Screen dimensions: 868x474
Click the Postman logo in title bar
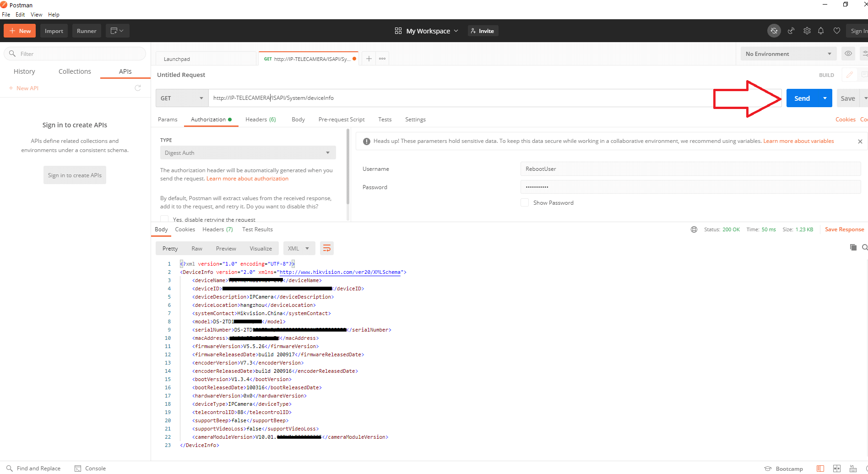pyautogui.click(x=4, y=5)
